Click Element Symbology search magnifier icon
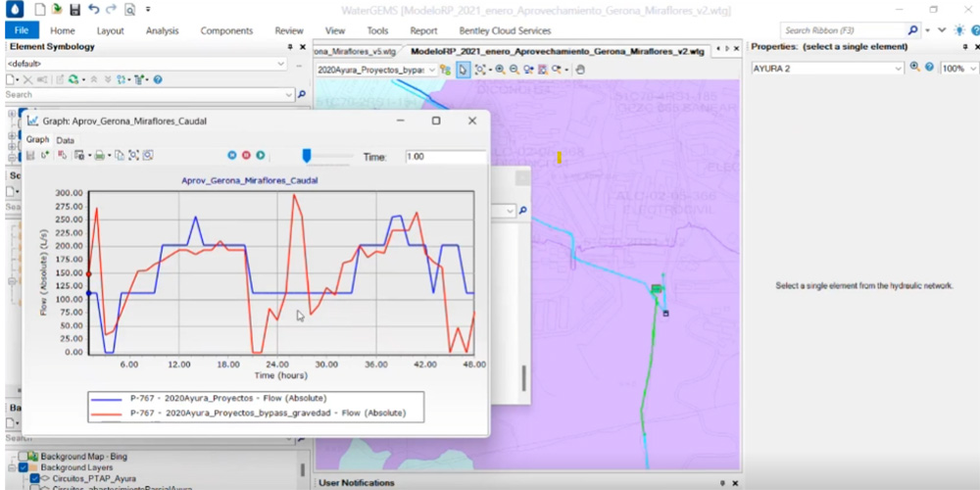980x490 pixels. coord(301,94)
